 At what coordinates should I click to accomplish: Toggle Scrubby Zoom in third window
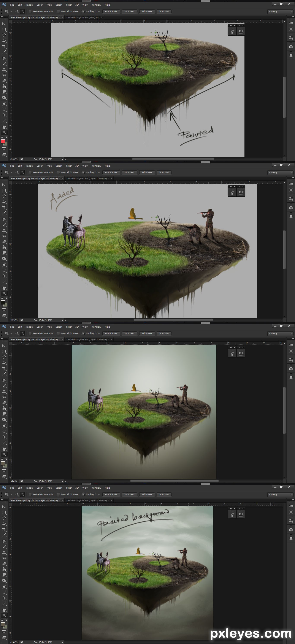coord(83,333)
